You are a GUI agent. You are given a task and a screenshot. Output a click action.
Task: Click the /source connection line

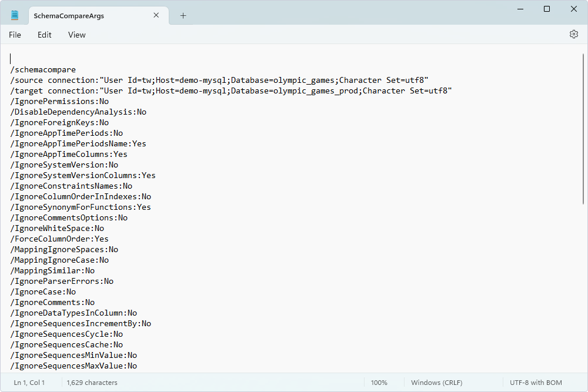click(x=219, y=80)
